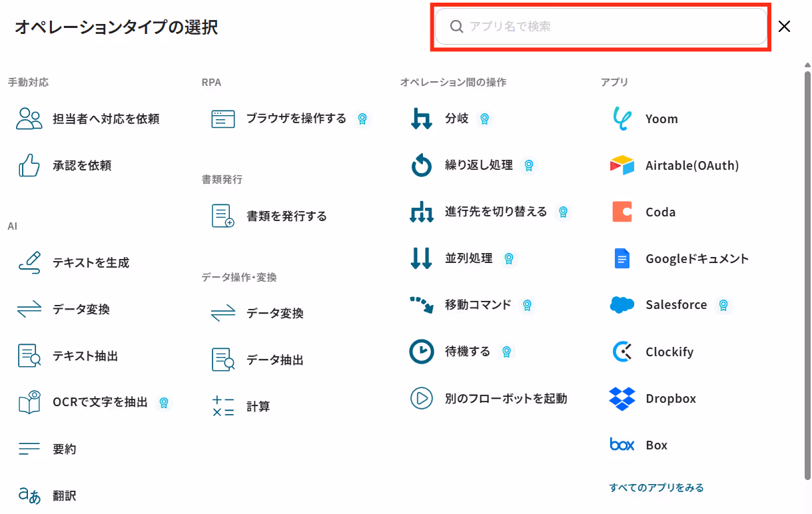Choose the 並列処理 label
812x514 pixels.
click(x=469, y=258)
